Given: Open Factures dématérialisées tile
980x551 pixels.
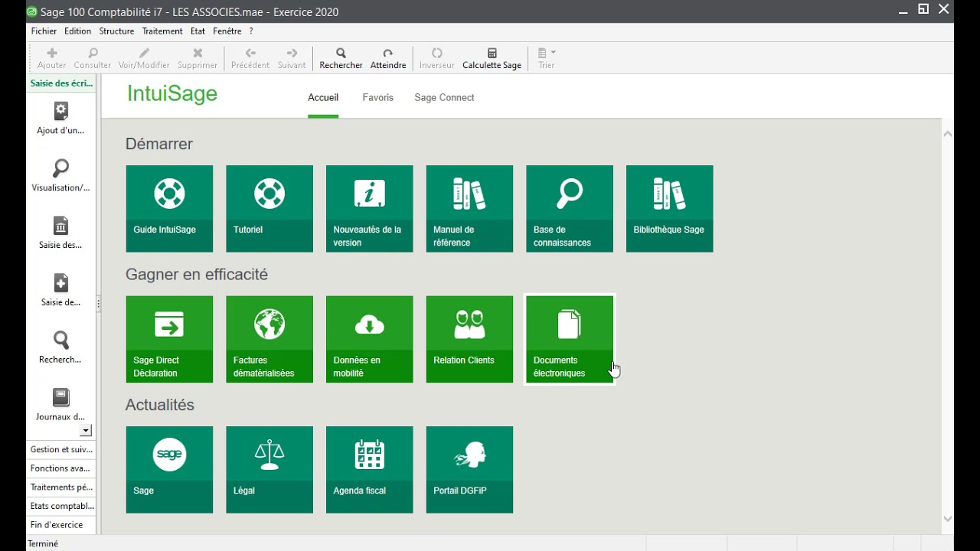Looking at the screenshot, I should coord(269,340).
